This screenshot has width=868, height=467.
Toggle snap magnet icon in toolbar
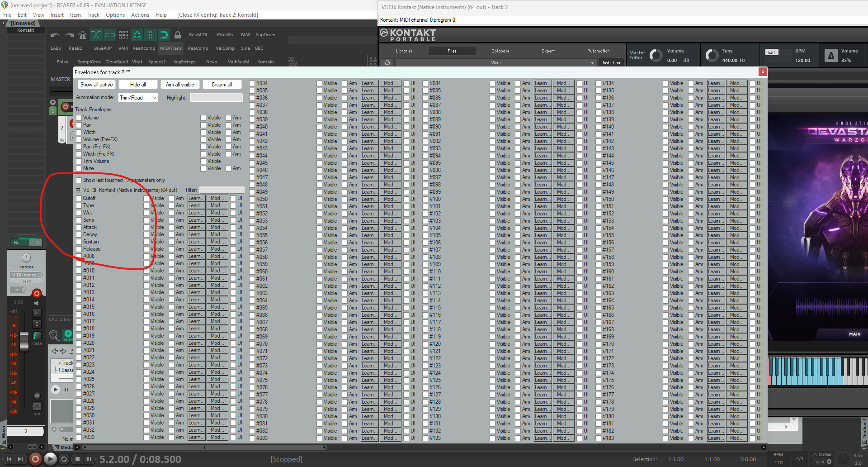point(164,35)
